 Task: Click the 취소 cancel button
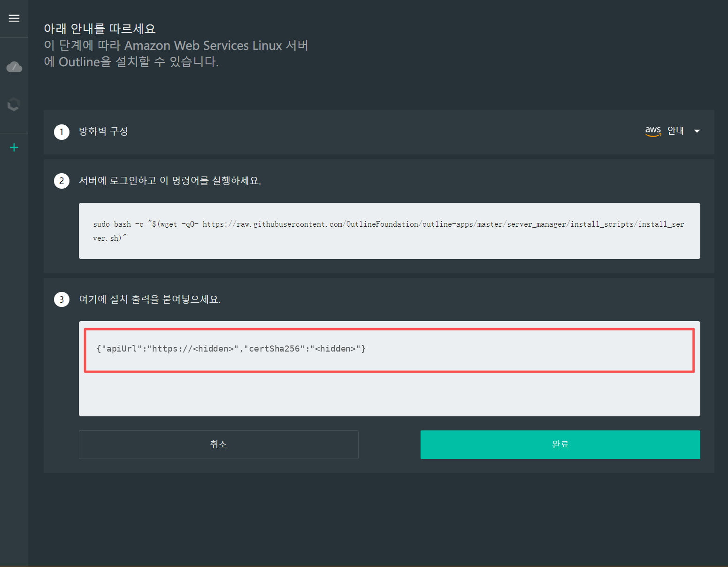(219, 444)
